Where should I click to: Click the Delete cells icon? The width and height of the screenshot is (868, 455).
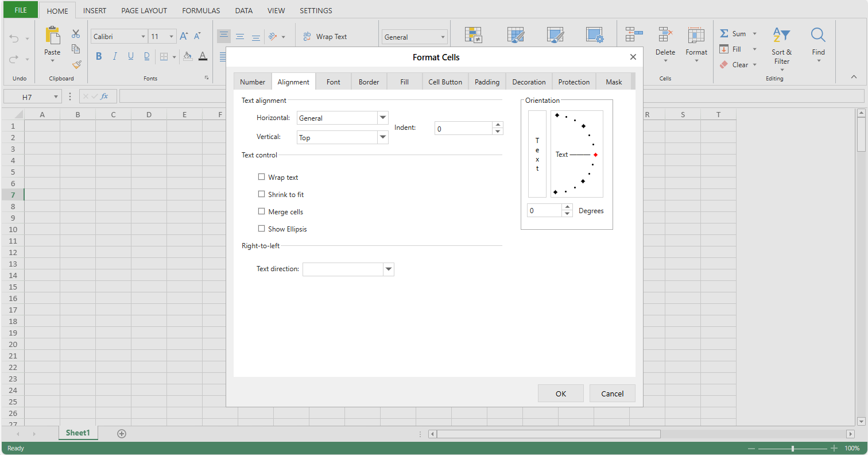point(665,34)
